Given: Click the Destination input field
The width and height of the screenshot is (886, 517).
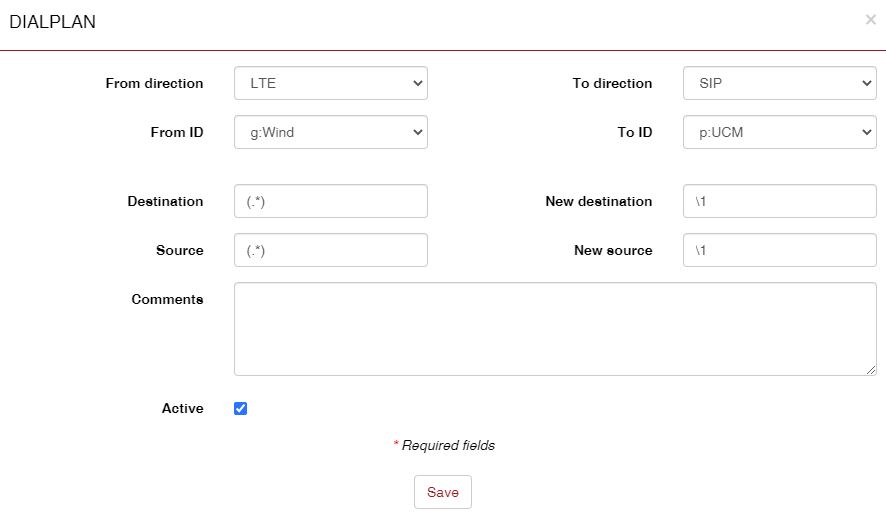Looking at the screenshot, I should pos(331,201).
